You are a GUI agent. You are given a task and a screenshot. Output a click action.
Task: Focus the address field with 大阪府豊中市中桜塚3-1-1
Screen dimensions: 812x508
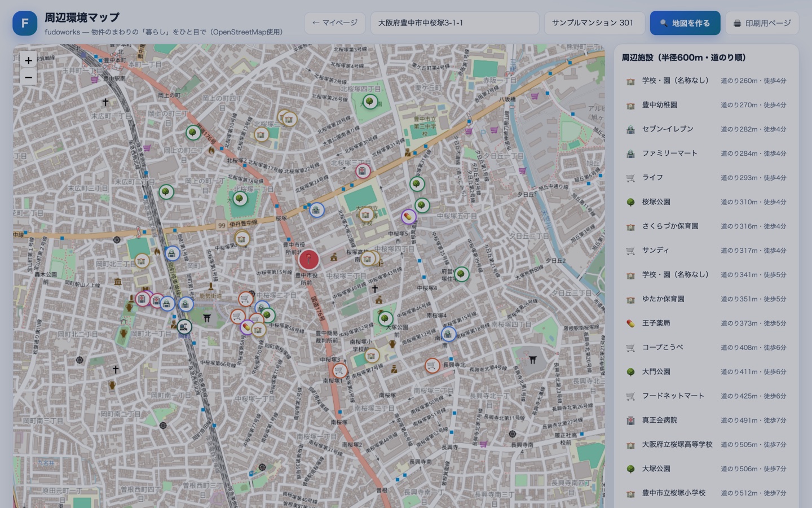point(455,23)
